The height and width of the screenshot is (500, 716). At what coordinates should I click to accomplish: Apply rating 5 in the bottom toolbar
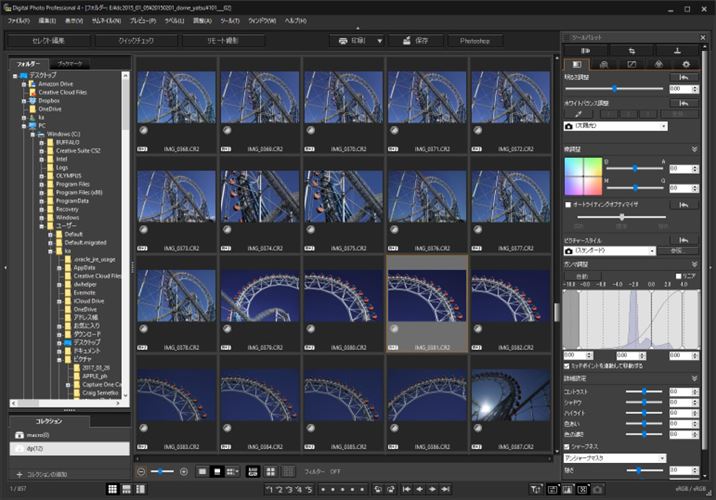[309, 489]
